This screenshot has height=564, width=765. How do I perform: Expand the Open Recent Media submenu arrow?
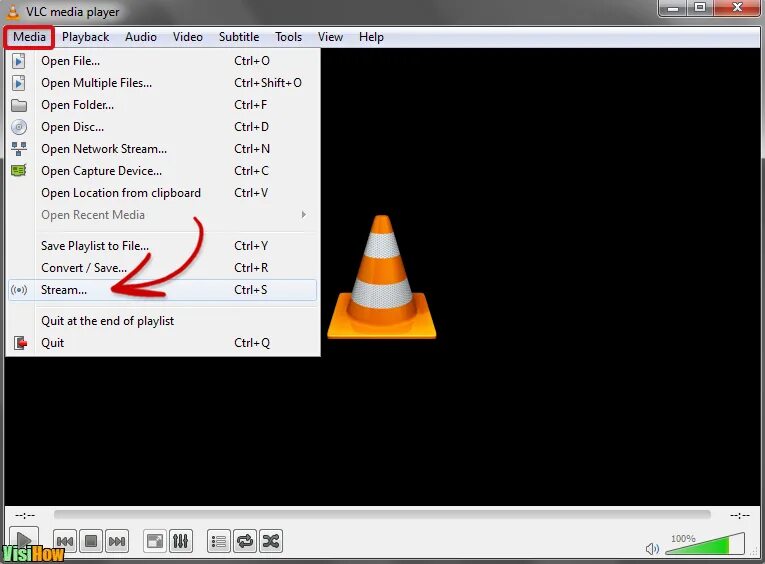pos(304,215)
